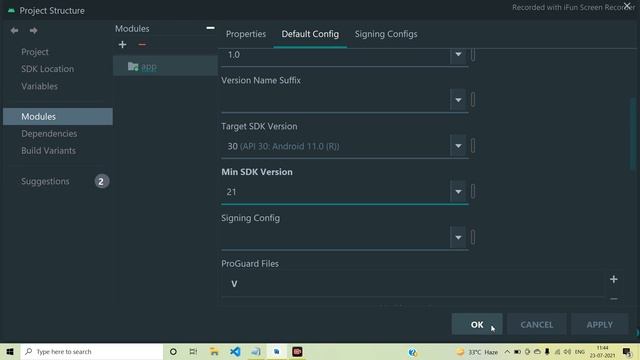The height and width of the screenshot is (360, 640).
Task: Click the Version Name Suffix input field
Action: point(336,100)
